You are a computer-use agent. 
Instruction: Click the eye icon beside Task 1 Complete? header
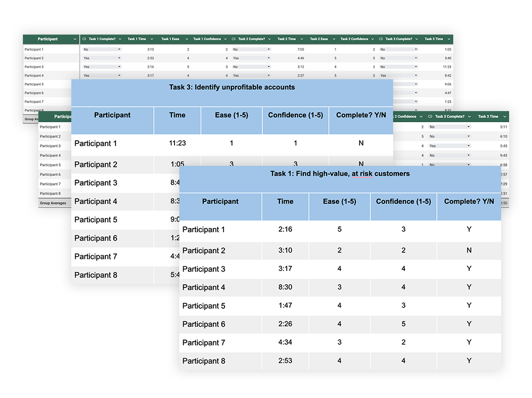84,39
